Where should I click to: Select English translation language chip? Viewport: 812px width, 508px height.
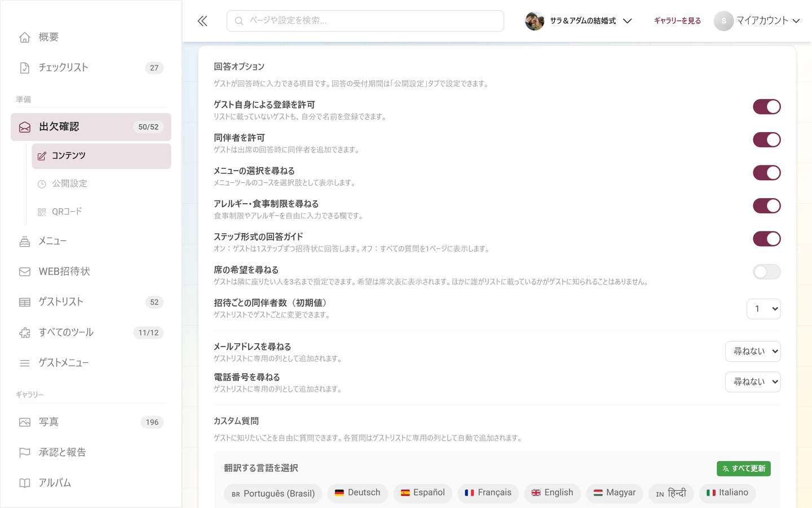pos(552,493)
